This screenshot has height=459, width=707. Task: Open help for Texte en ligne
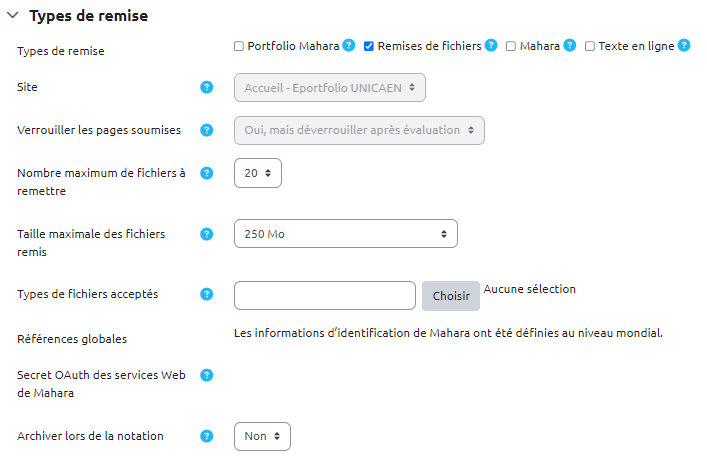coord(684,46)
